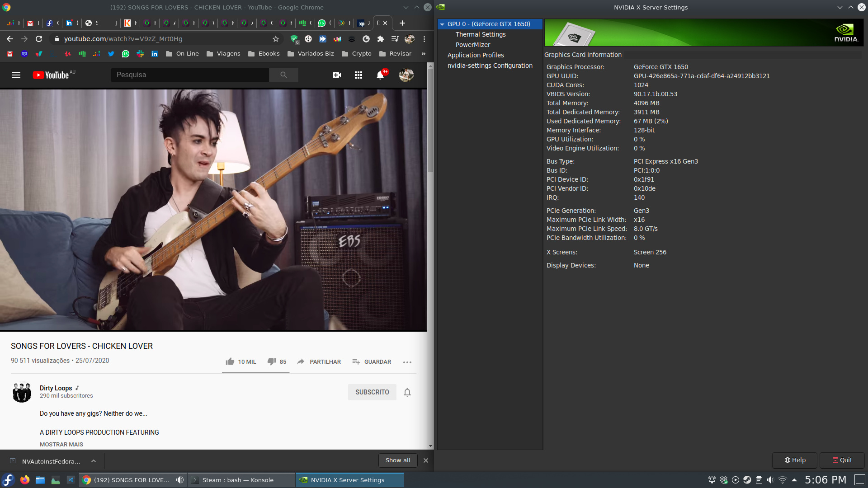Viewport: 868px width, 488px height.
Task: Toggle the SUBSCRITO subscription button
Action: pyautogui.click(x=372, y=392)
